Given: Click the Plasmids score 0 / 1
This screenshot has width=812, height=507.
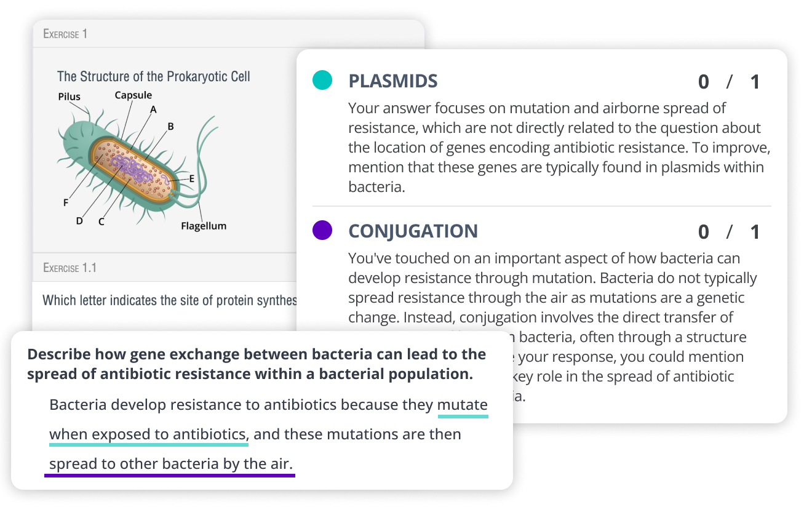Looking at the screenshot, I should pos(729,82).
